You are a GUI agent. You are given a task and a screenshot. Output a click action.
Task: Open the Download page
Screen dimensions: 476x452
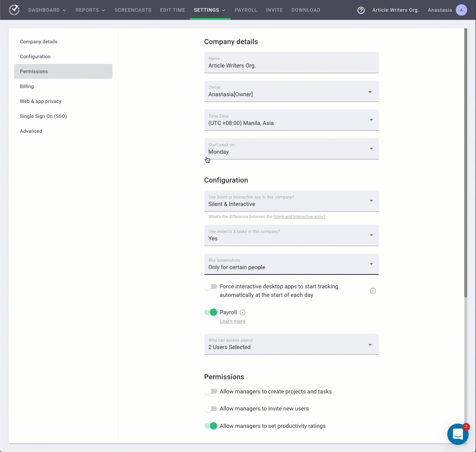[306, 10]
